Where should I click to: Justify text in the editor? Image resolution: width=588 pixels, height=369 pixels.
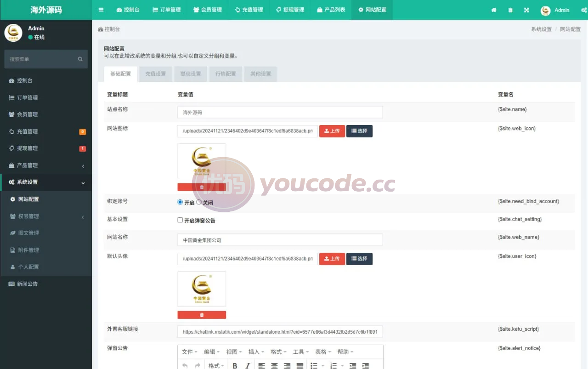click(x=300, y=365)
